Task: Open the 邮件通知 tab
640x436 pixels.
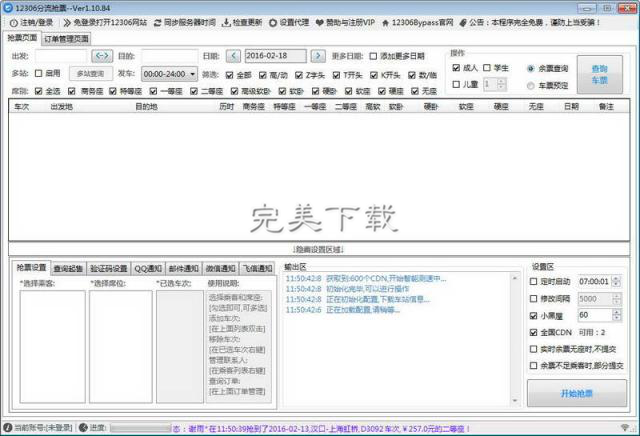Action: click(x=184, y=268)
